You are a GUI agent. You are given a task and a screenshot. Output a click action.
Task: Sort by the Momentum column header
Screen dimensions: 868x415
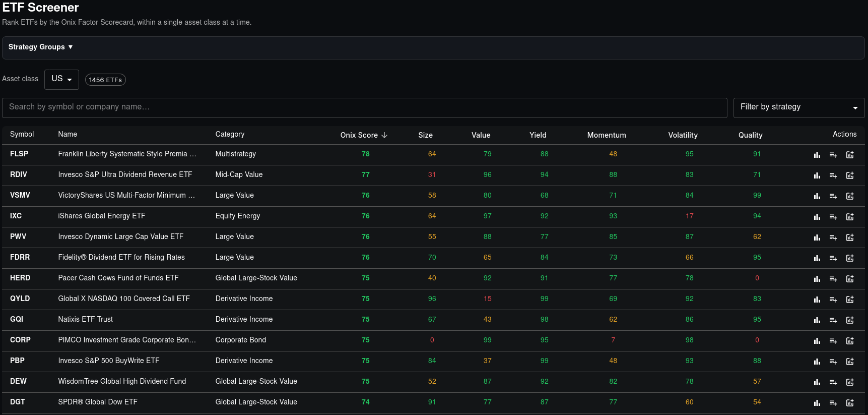pyautogui.click(x=607, y=135)
